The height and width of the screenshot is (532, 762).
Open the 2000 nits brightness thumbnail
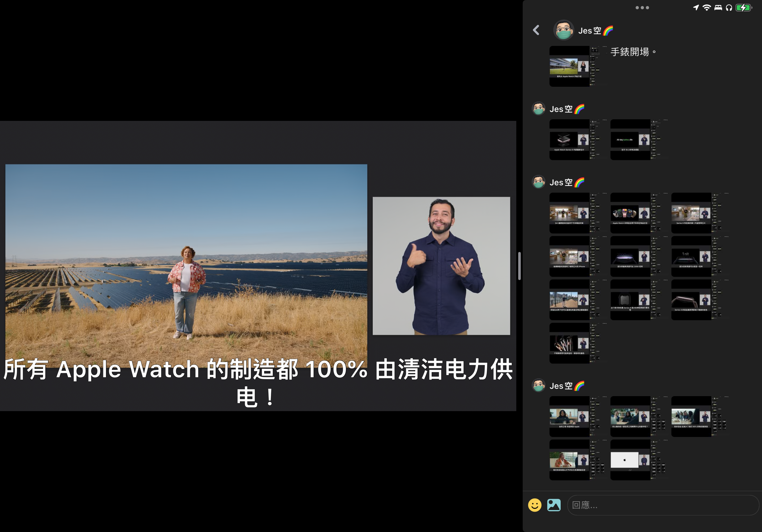coord(639,256)
